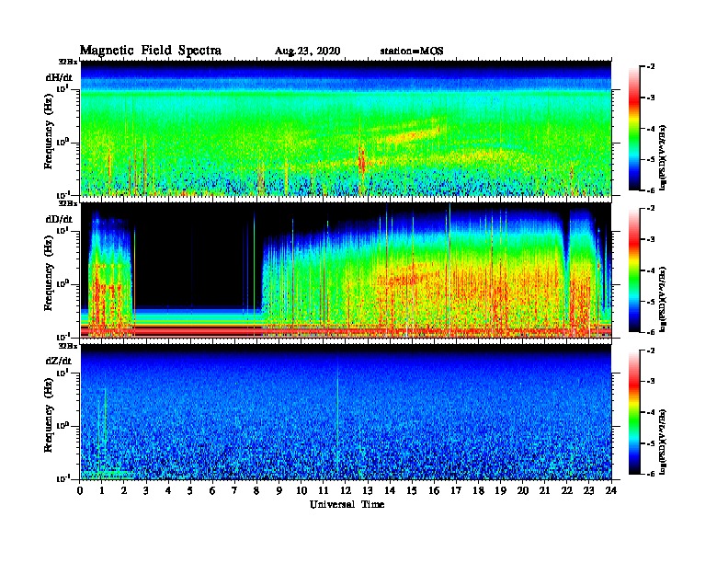Click hour 13 on the Universal Time axis

pos(368,490)
